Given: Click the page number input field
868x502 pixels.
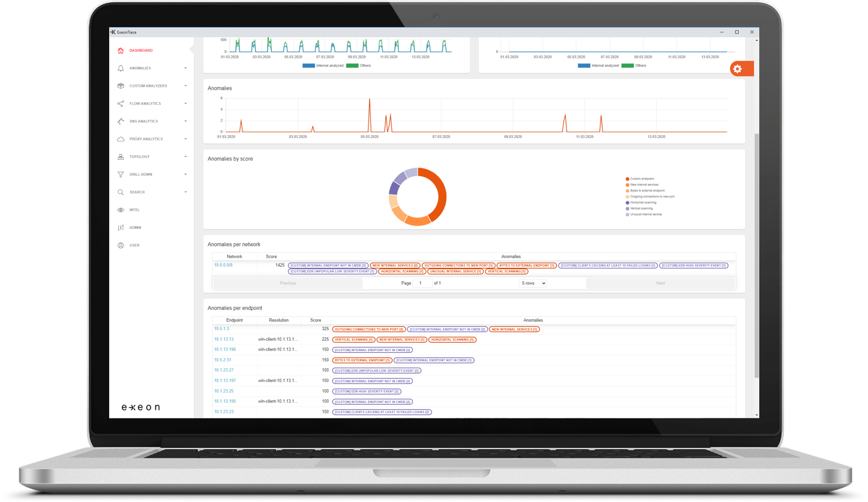Looking at the screenshot, I should click(x=422, y=283).
